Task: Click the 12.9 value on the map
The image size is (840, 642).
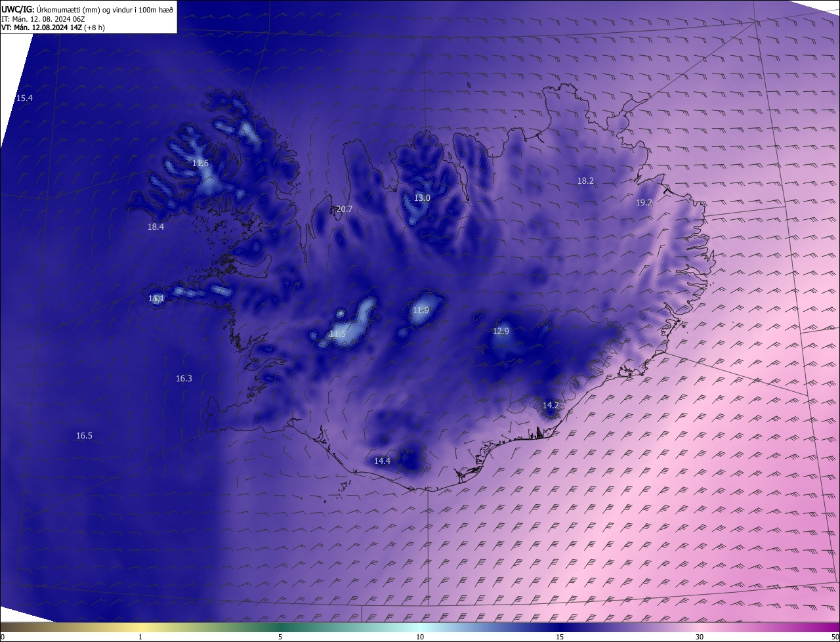Action: (x=501, y=332)
